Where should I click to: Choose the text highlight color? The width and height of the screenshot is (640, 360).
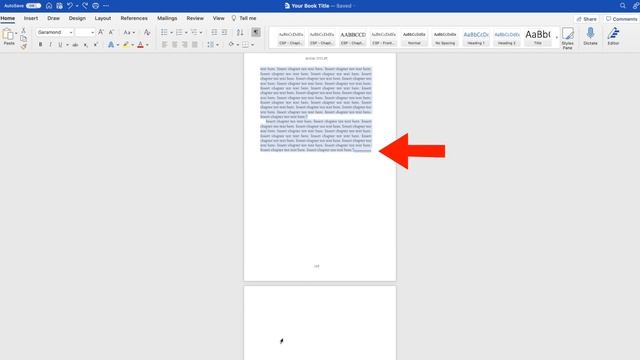126,45
